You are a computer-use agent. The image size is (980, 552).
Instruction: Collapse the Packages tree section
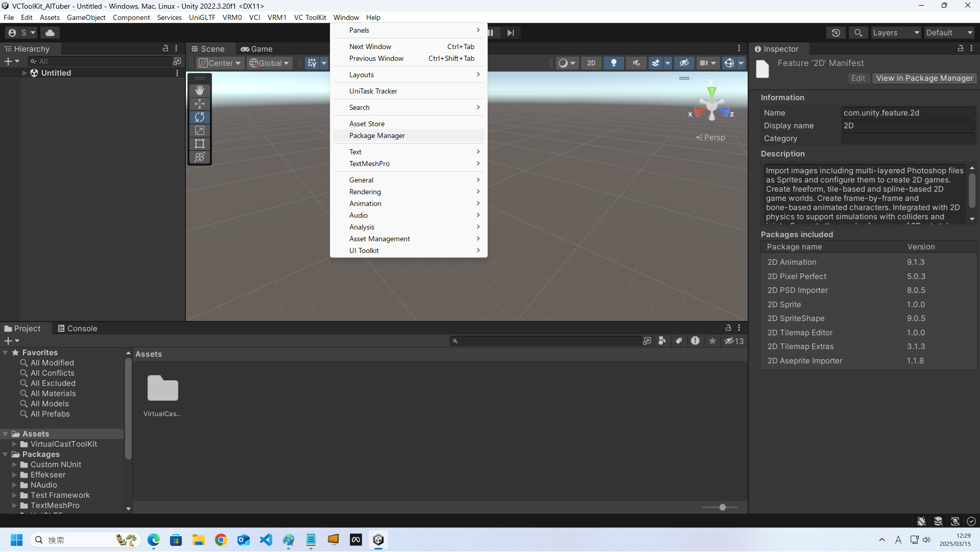(x=6, y=454)
